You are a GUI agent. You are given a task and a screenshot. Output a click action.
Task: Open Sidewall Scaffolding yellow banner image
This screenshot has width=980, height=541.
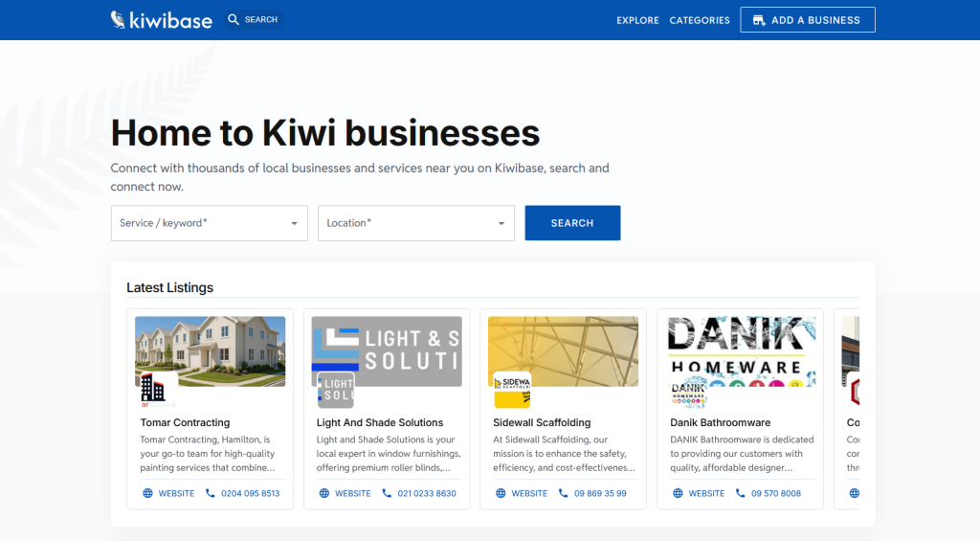pyautogui.click(x=563, y=350)
